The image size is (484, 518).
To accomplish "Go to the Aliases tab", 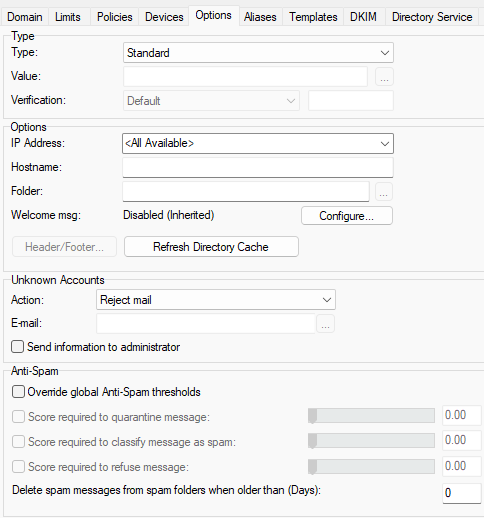I will point(260,17).
